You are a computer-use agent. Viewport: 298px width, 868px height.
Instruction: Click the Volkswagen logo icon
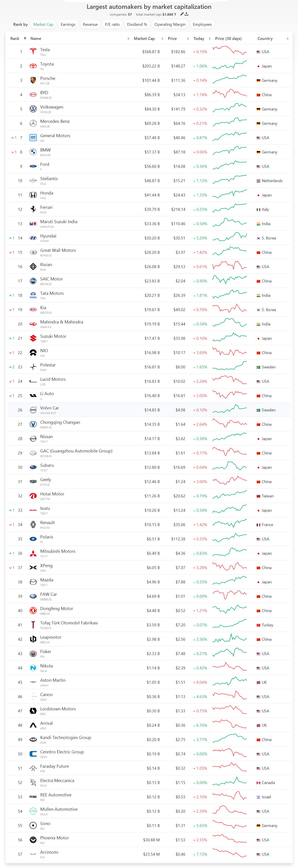[33, 109]
